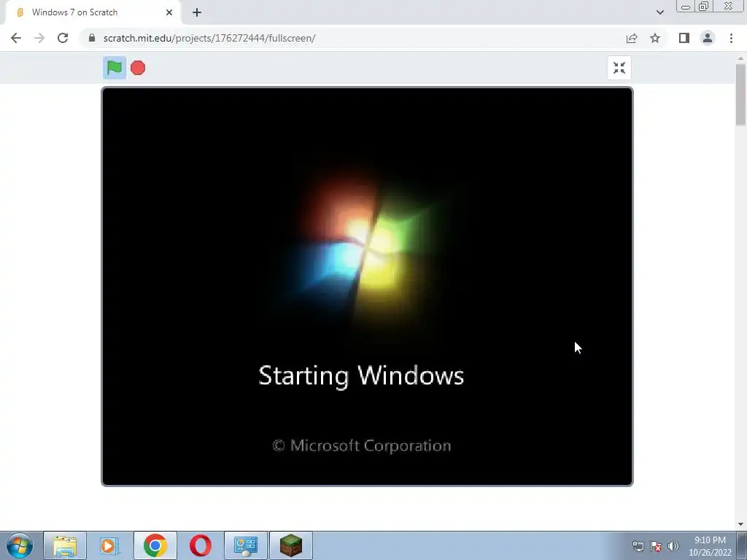Restore down the Chrome window
The height and width of the screenshot is (560, 747).
click(703, 7)
